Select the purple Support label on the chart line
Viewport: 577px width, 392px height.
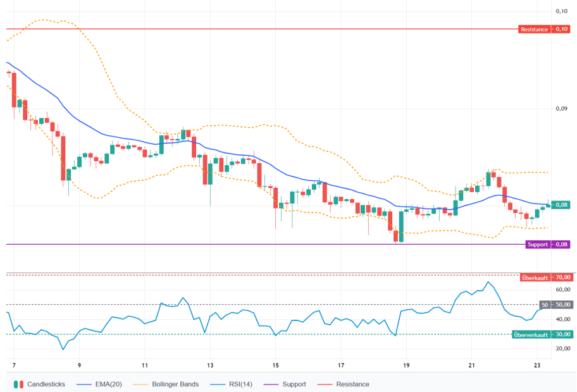[x=538, y=245]
